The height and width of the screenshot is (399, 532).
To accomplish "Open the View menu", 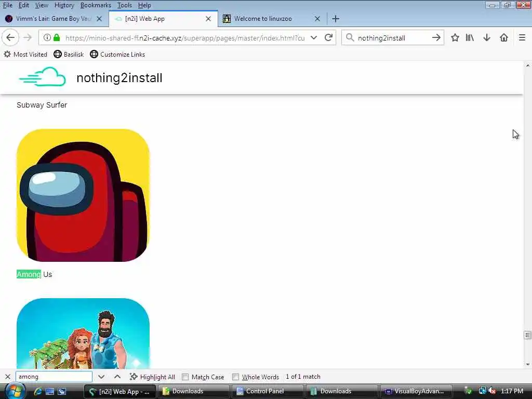I will (42, 5).
